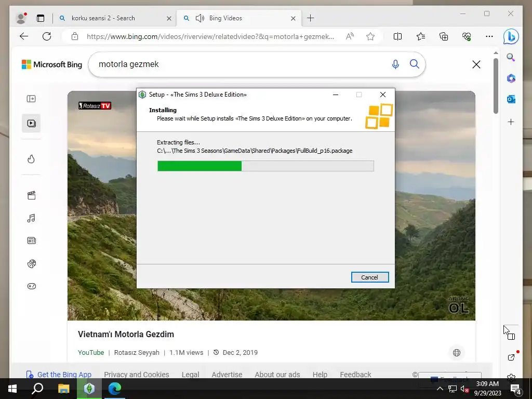This screenshot has height=399, width=532.
Task: Open Windows taskbar search
Action: pos(37,389)
